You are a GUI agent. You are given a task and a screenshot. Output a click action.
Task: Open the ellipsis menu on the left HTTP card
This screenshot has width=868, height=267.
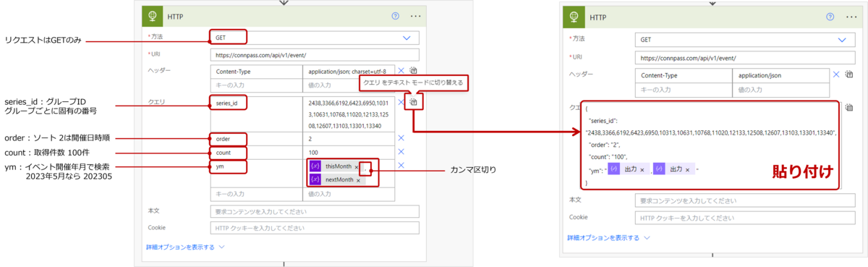click(x=415, y=15)
